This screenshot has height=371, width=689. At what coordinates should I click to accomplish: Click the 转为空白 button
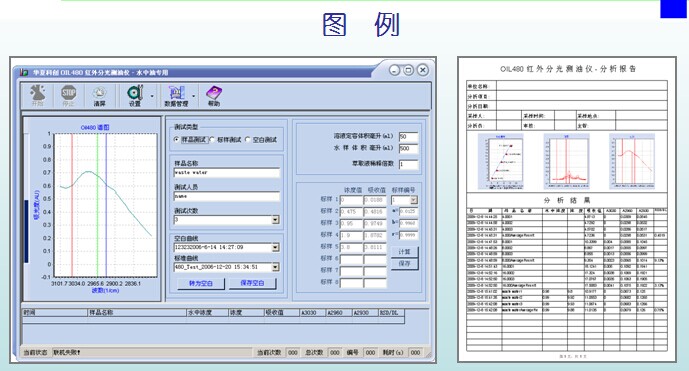click(x=201, y=284)
